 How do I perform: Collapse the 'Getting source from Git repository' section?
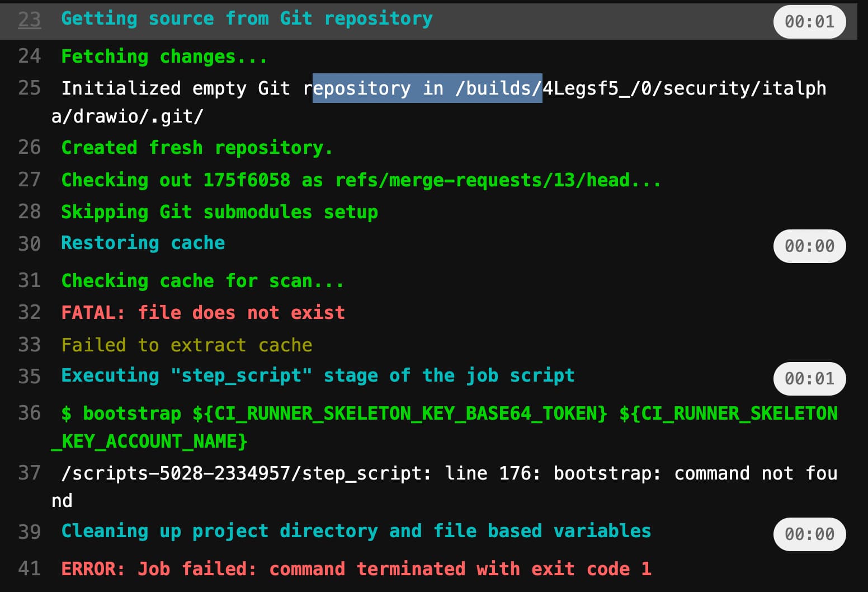(246, 18)
